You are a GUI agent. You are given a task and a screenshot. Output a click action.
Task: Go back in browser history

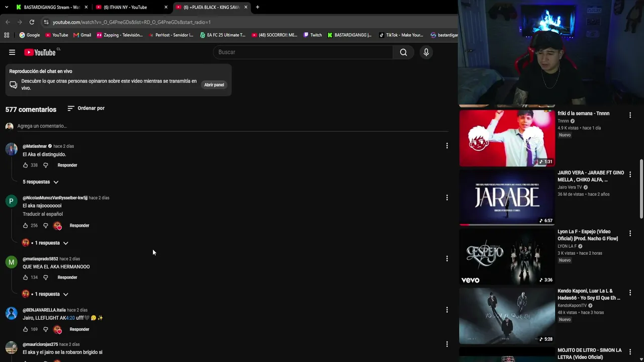[8, 22]
